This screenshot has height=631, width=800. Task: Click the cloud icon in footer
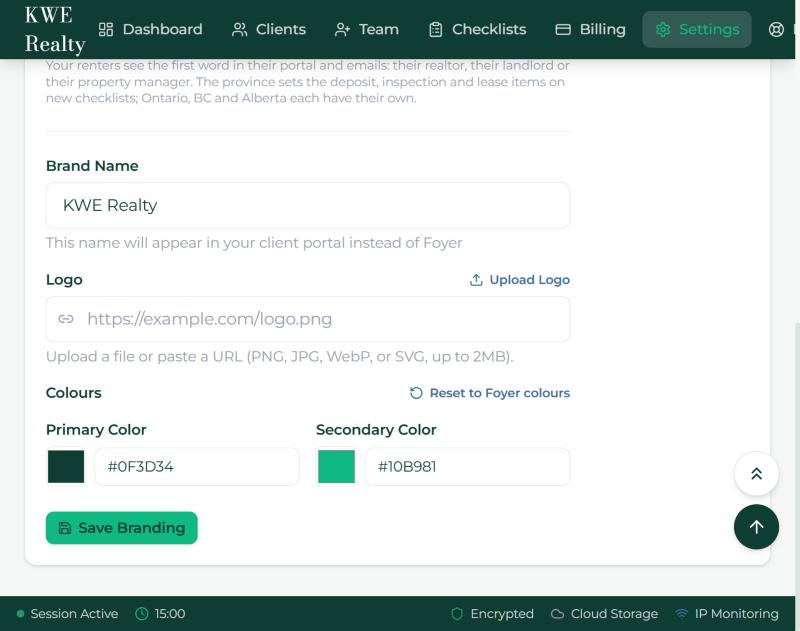click(x=558, y=614)
